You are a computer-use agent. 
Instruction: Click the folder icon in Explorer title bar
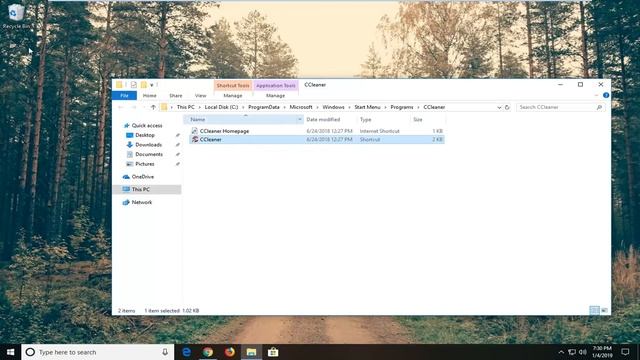click(x=119, y=85)
